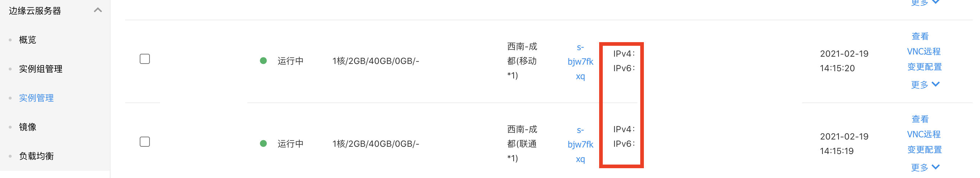Open s-bjw7fkxq link in the 联通 row
The width and height of the screenshot is (980, 178).
click(580, 144)
